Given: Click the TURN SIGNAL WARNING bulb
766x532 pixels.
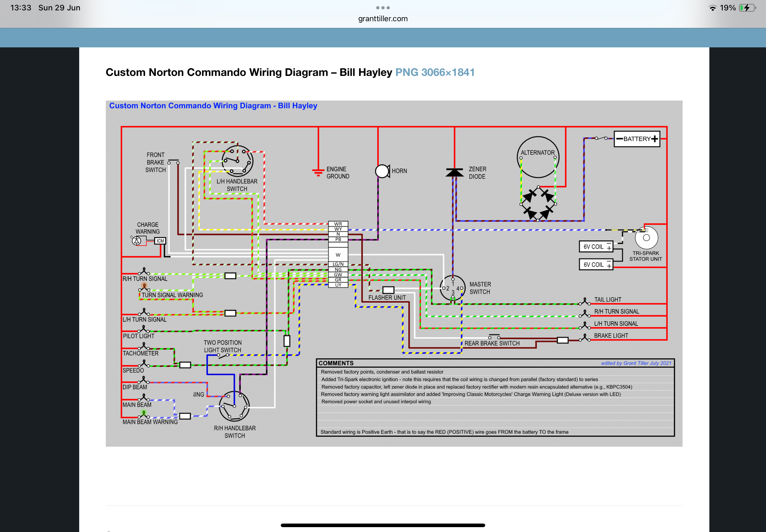Looking at the screenshot, I should [144, 287].
